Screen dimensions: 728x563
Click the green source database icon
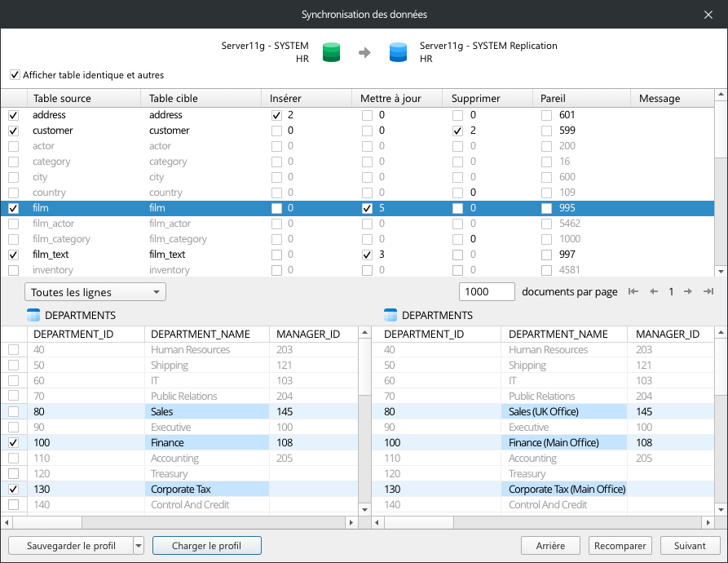pyautogui.click(x=331, y=52)
